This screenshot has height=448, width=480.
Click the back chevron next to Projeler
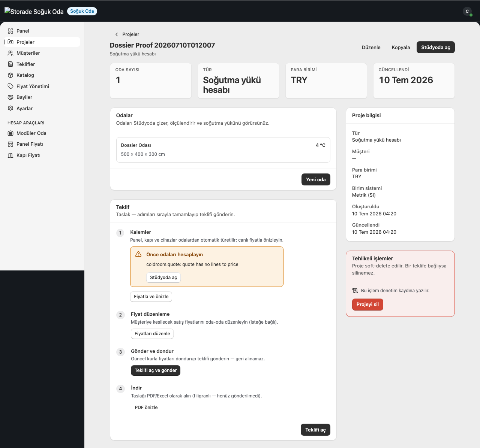coord(117,34)
